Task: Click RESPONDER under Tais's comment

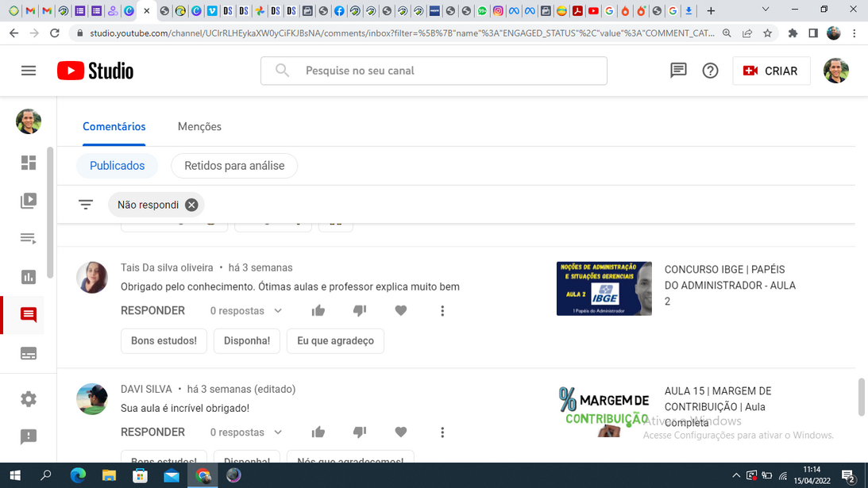Action: (x=152, y=311)
